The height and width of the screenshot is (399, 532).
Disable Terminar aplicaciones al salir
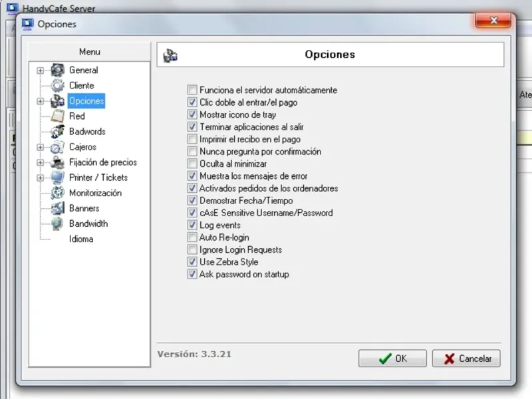pos(192,126)
